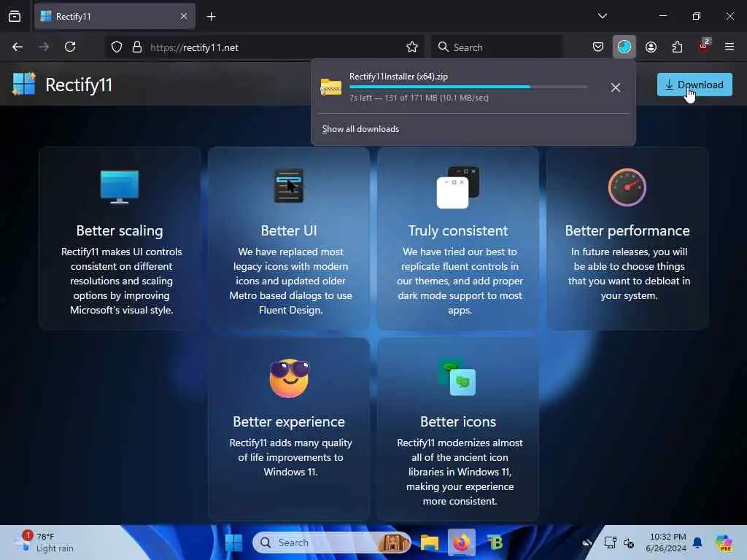Open the weather widget showing 78°F
The width and height of the screenshot is (747, 560).
tap(44, 542)
